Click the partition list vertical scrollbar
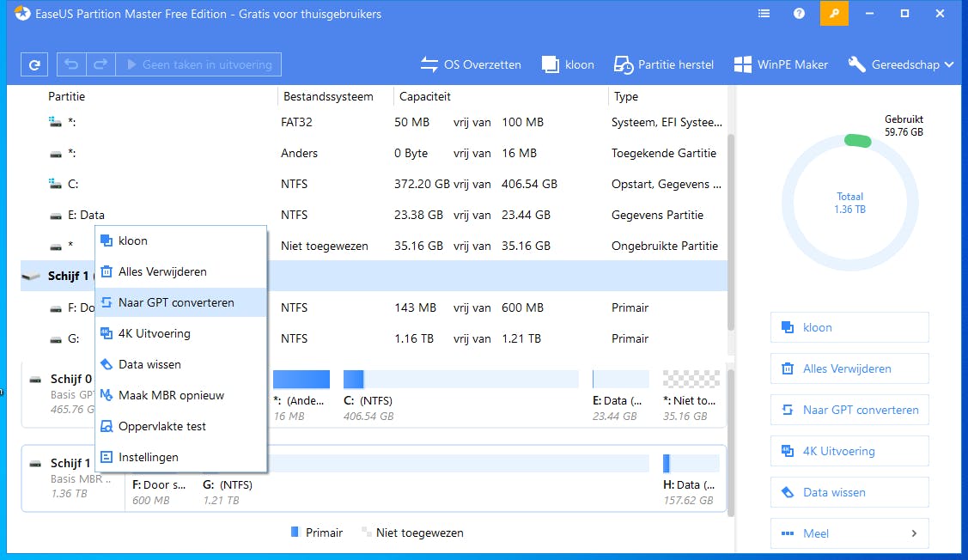This screenshot has width=968, height=560. [x=731, y=232]
